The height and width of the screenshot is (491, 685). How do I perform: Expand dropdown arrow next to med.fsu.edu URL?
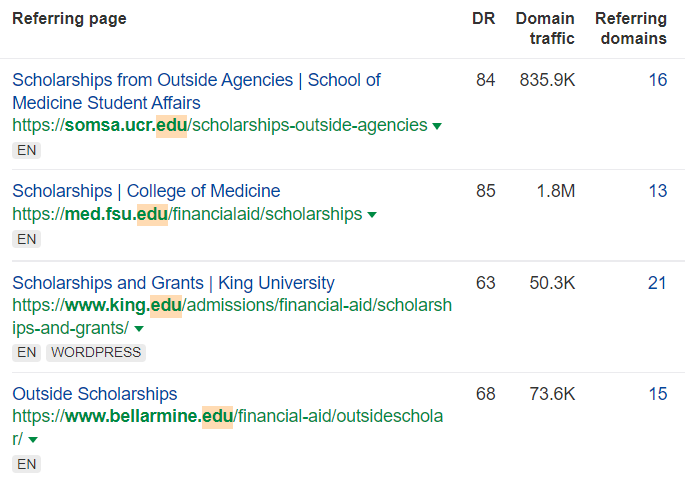[372, 215]
